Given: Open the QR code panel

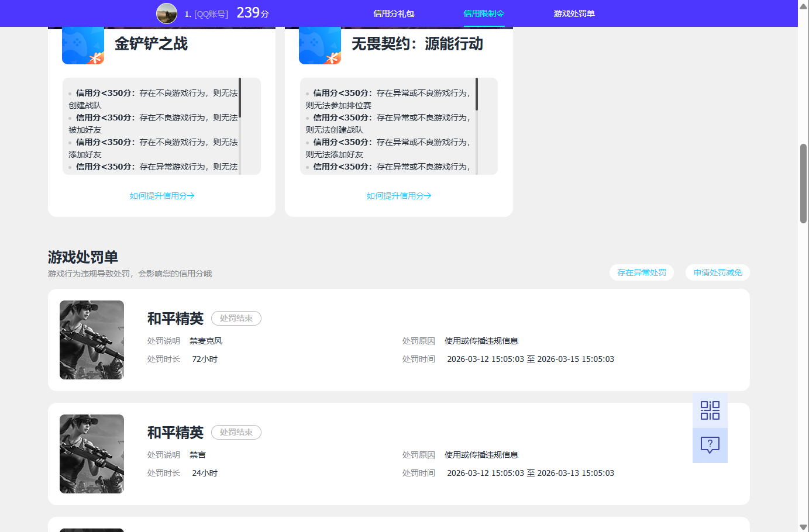Looking at the screenshot, I should click(710, 410).
